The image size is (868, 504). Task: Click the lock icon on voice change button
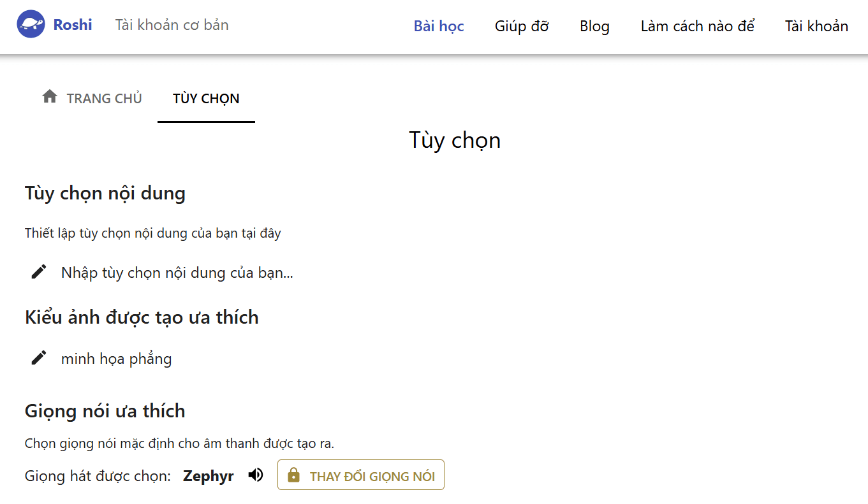(x=295, y=475)
